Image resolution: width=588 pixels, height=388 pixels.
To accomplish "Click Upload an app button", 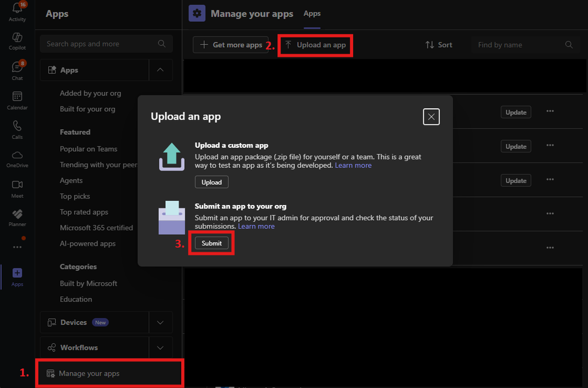I will [315, 45].
